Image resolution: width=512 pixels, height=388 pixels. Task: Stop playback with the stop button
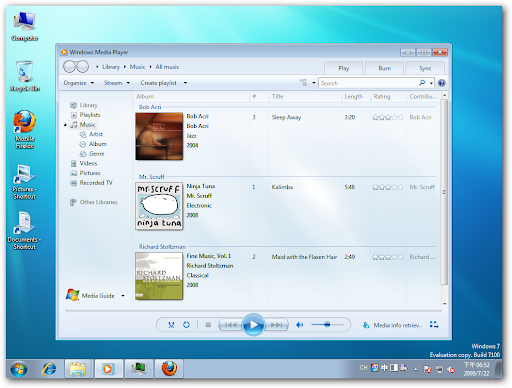point(208,325)
